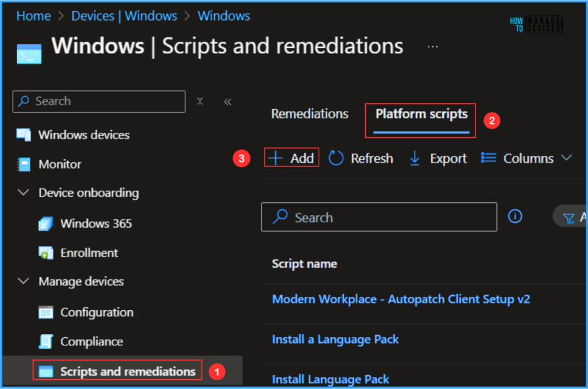Click the Windows devices icon in sidebar

(24, 135)
